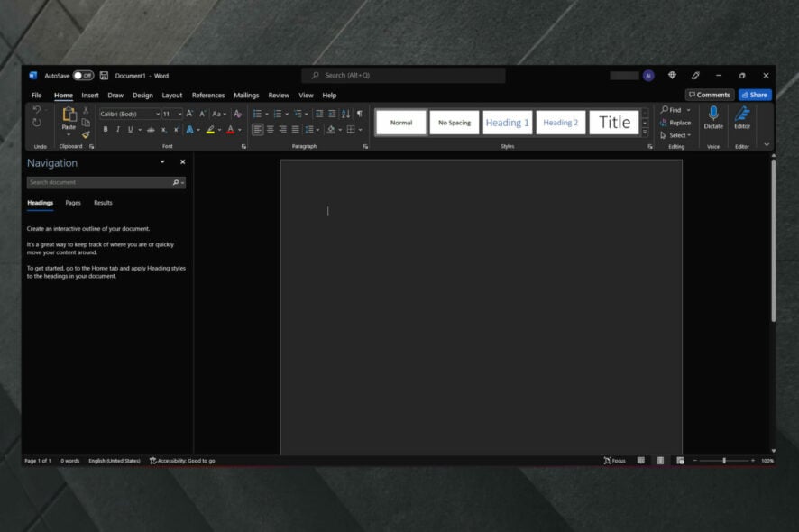Click the zoom slider handle in status bar
The width and height of the screenshot is (799, 532).
pos(724,461)
